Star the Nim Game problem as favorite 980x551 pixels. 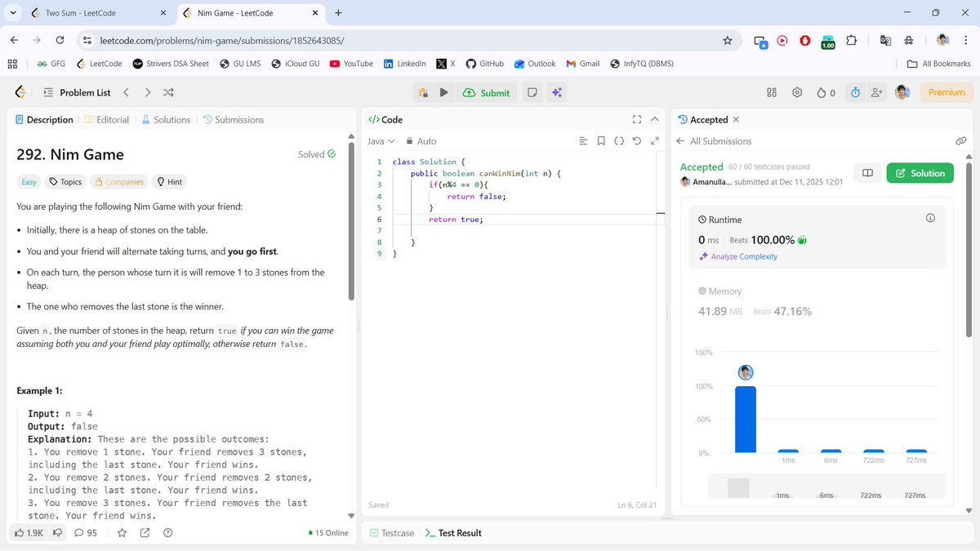[121, 532]
